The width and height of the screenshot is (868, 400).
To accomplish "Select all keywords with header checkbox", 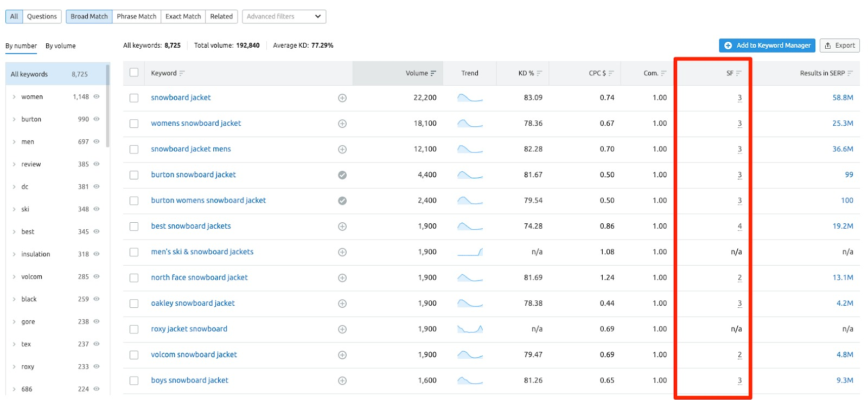I will coord(134,73).
